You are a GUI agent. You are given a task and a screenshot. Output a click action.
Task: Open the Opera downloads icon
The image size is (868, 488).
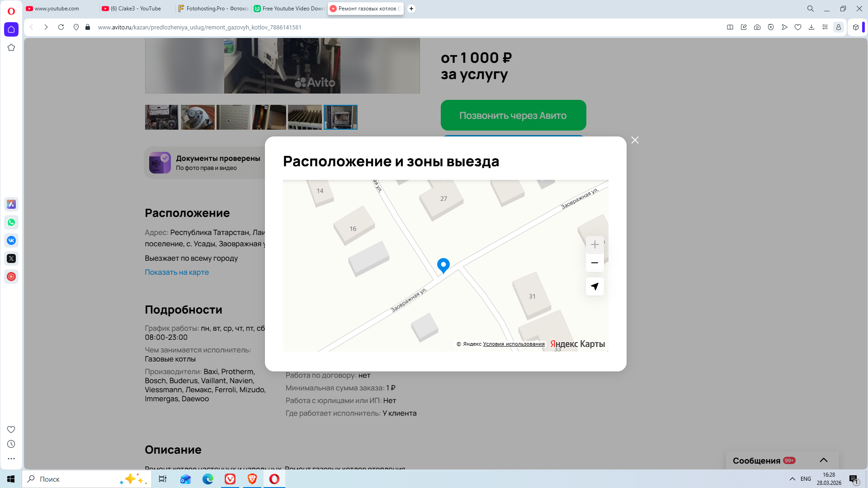[811, 27]
